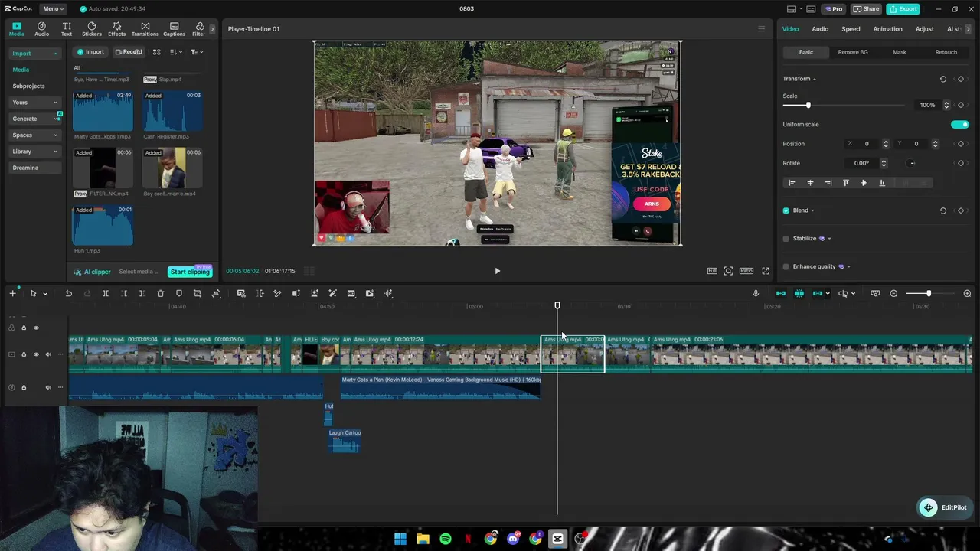Viewport: 980px width, 551px height.
Task: Click the record voiceover microphone icon
Action: [x=756, y=293]
